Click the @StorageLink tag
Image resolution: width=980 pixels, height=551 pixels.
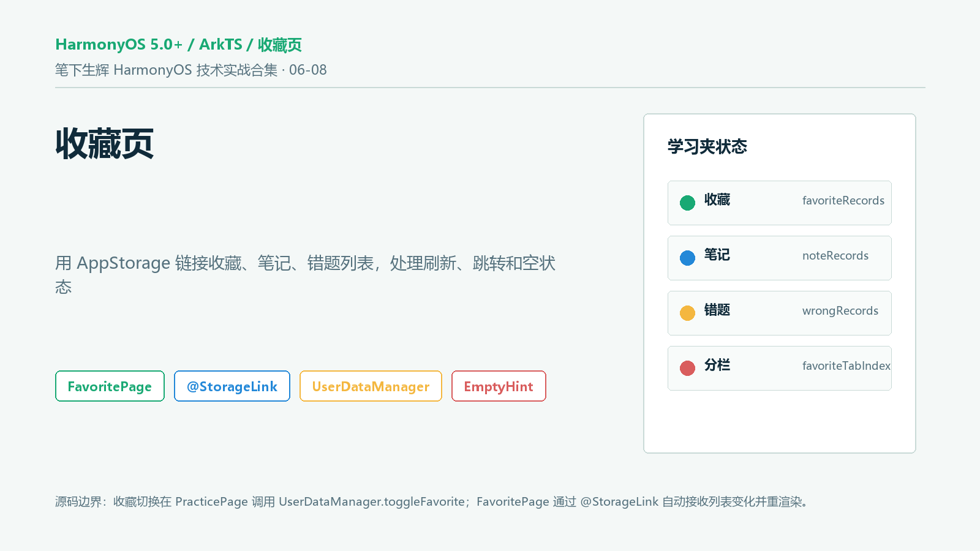[x=232, y=386]
